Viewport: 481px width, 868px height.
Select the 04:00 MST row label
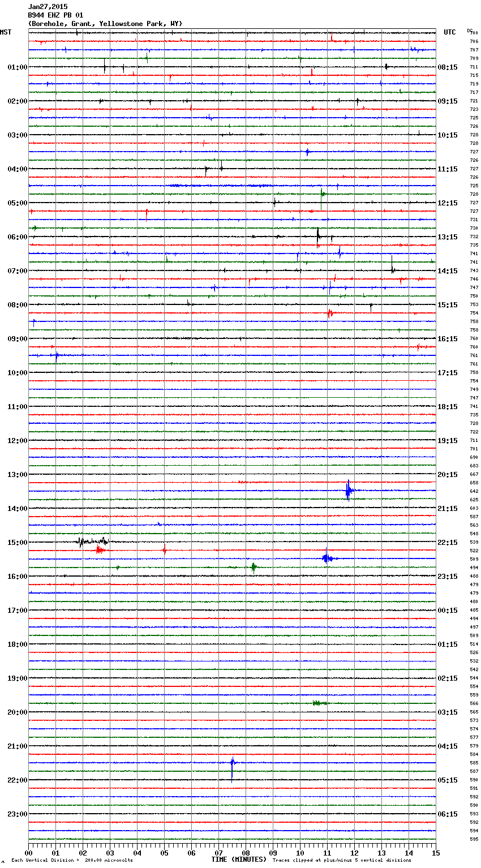click(17, 169)
